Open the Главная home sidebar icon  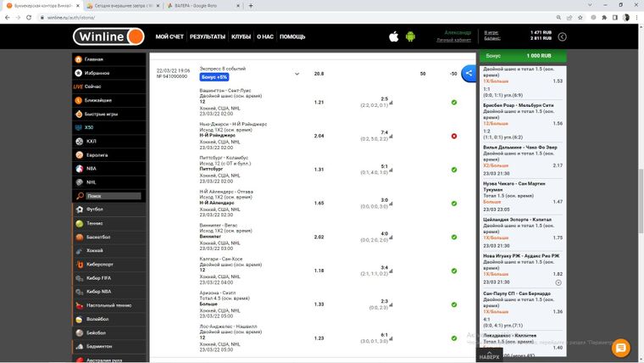[79, 59]
